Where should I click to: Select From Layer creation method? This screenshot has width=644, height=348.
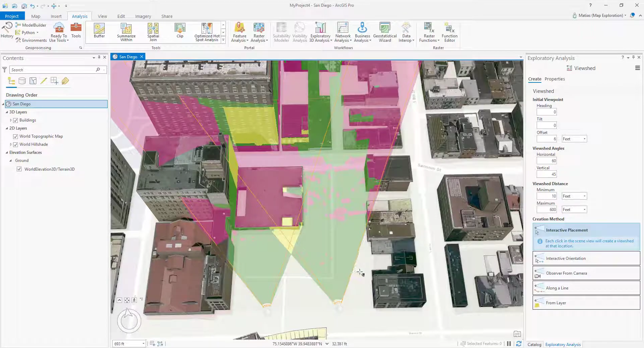tap(586, 303)
